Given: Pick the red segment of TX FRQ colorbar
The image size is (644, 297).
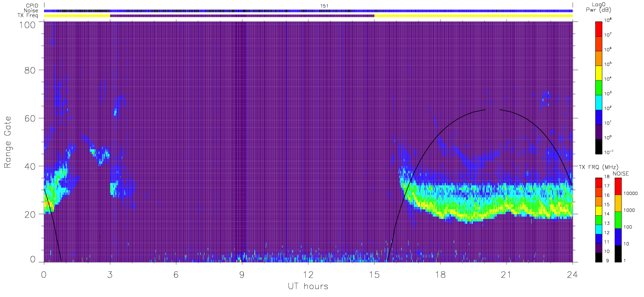Looking at the screenshot, I should coord(598,182).
